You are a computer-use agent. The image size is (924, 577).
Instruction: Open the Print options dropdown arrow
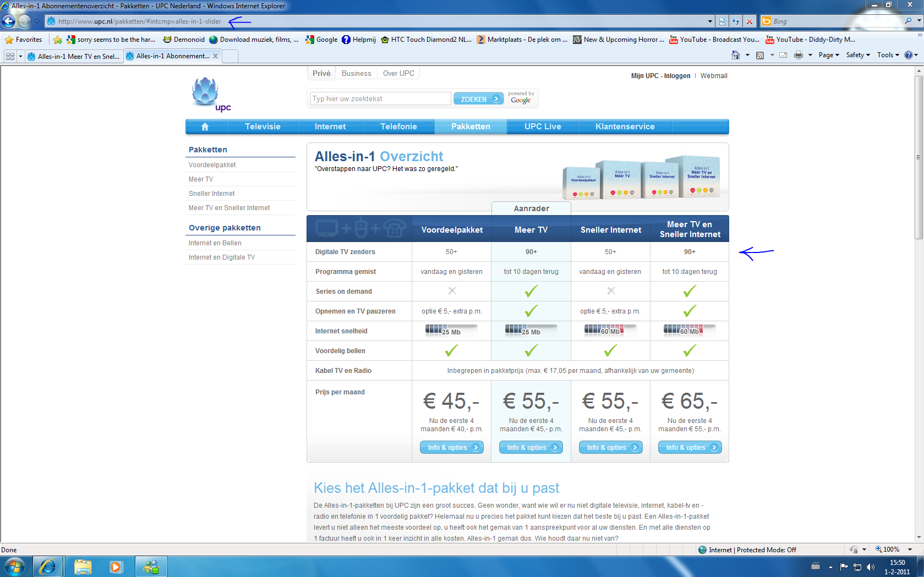pos(810,55)
